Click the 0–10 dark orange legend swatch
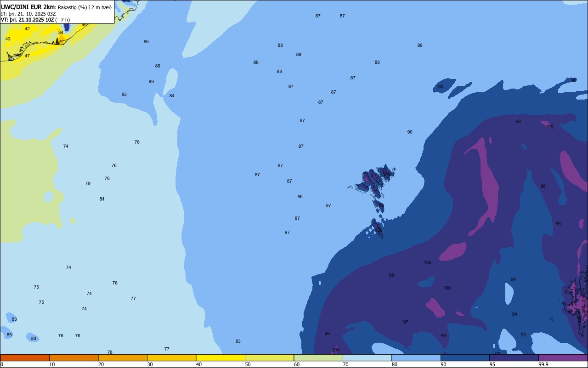 (x=25, y=357)
